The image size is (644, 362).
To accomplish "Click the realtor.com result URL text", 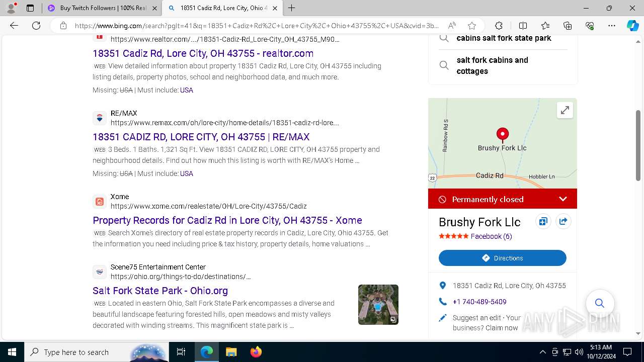I will (x=225, y=39).
